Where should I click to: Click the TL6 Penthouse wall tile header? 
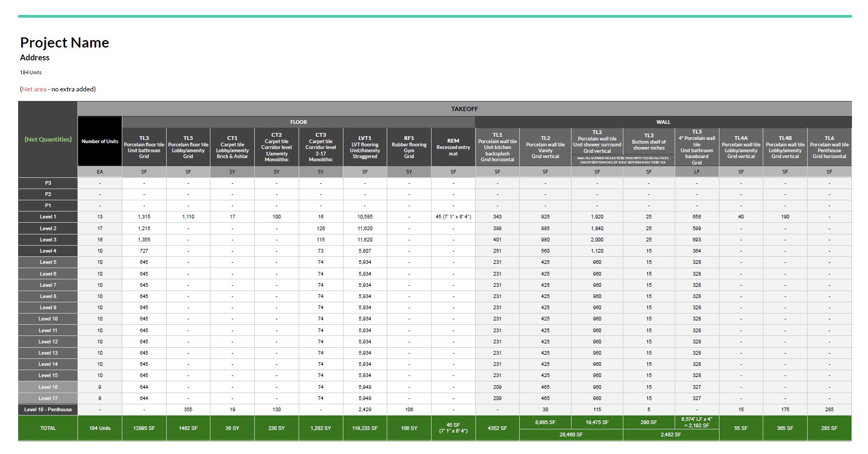pos(829,147)
